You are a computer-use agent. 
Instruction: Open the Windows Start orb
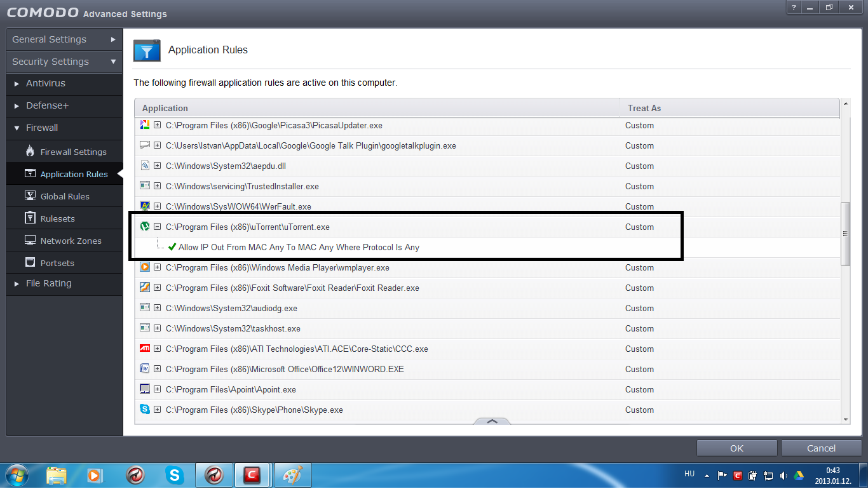tap(17, 475)
